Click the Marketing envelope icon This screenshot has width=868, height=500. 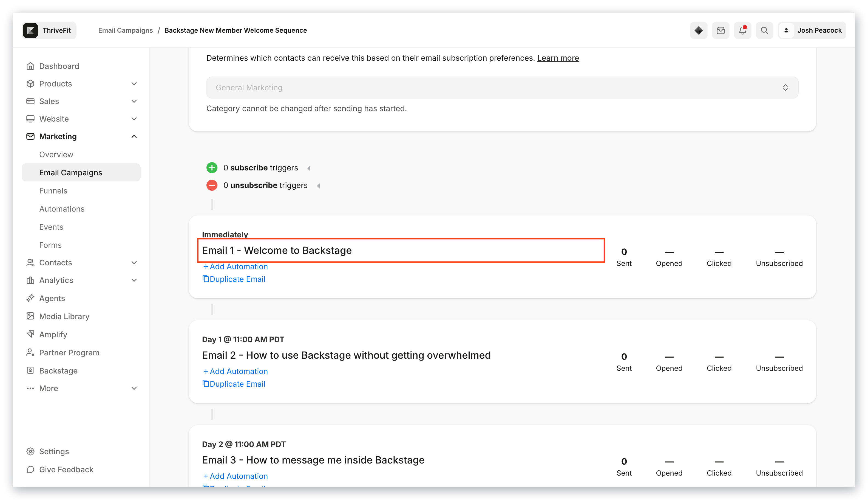click(x=30, y=136)
